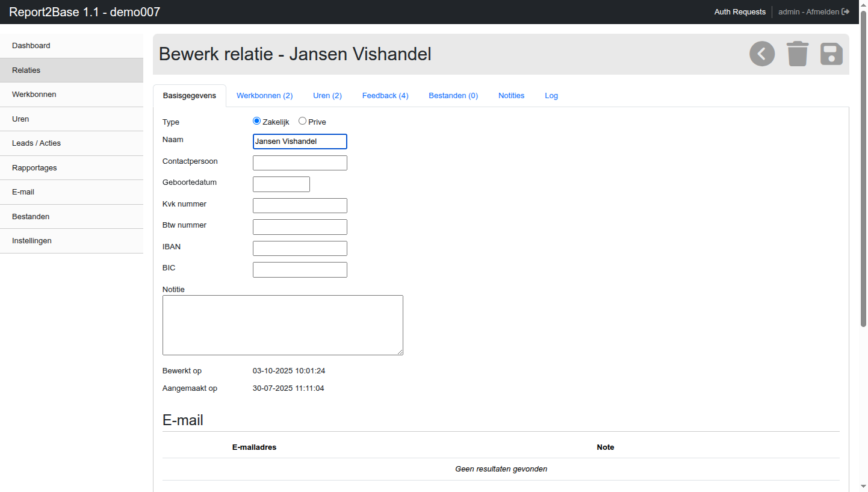Switch to the Feedback (4) tab
The height and width of the screenshot is (492, 868).
[x=385, y=96]
